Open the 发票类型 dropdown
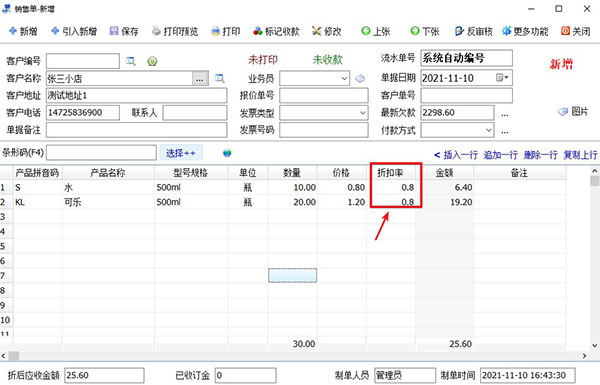Viewport: 600px width, 385px height. pyautogui.click(x=362, y=113)
